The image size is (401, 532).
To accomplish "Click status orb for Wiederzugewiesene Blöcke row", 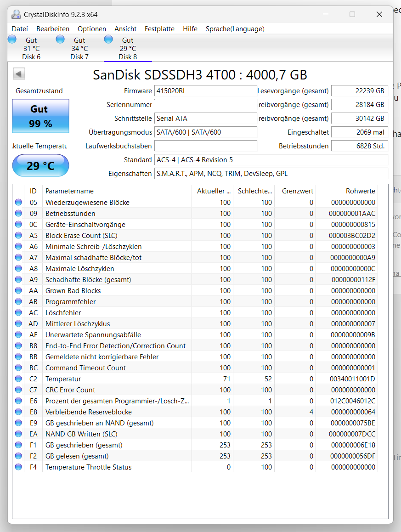I will pos(18,202).
